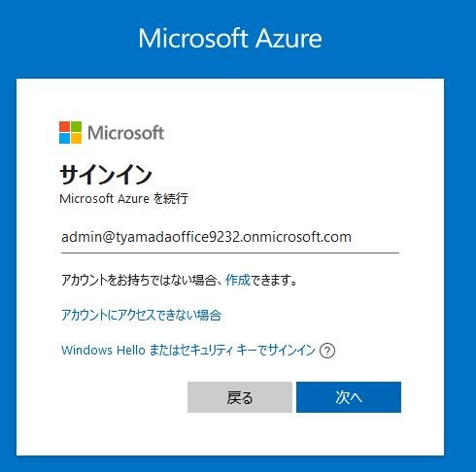The width and height of the screenshot is (476, 472).
Task: Click the green square of Microsoft logo
Action: pos(76,126)
